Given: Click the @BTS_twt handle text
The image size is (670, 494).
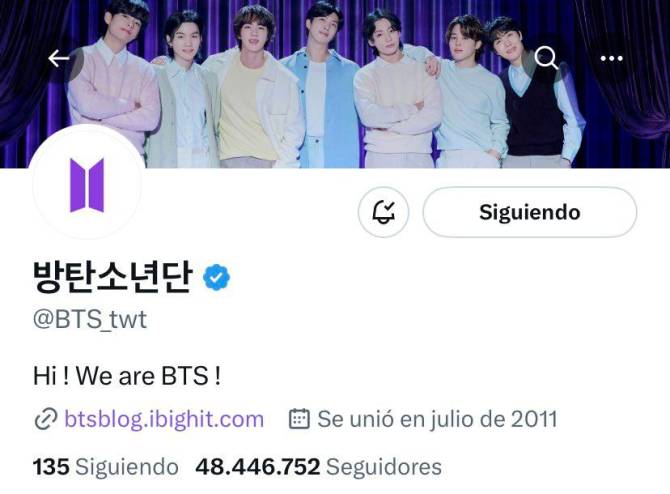Looking at the screenshot, I should point(90,320).
